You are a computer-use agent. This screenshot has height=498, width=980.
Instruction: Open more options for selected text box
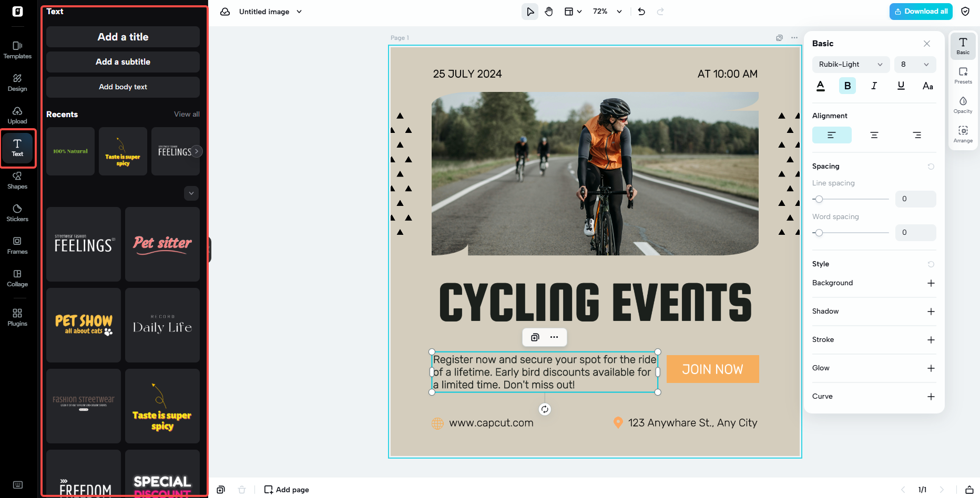[554, 337]
